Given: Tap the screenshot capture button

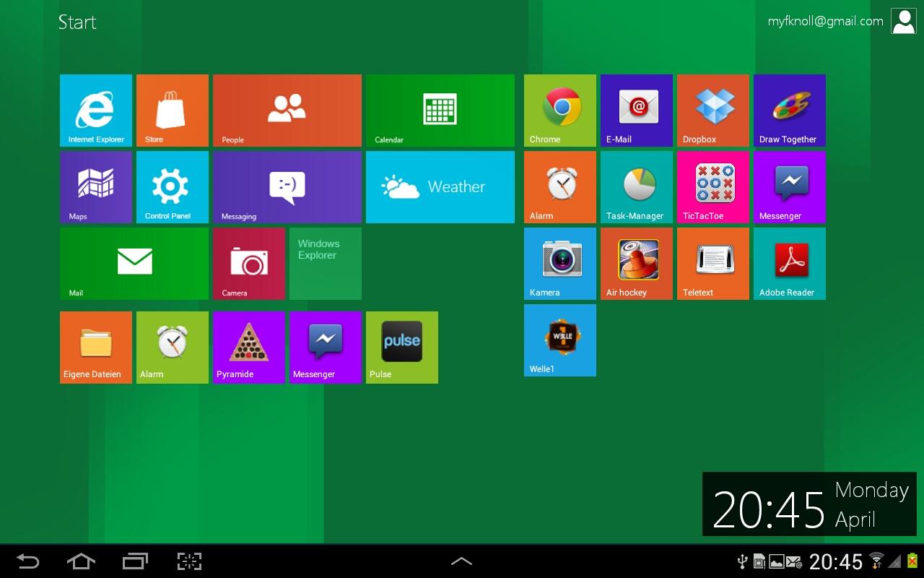Looking at the screenshot, I should point(189,561).
